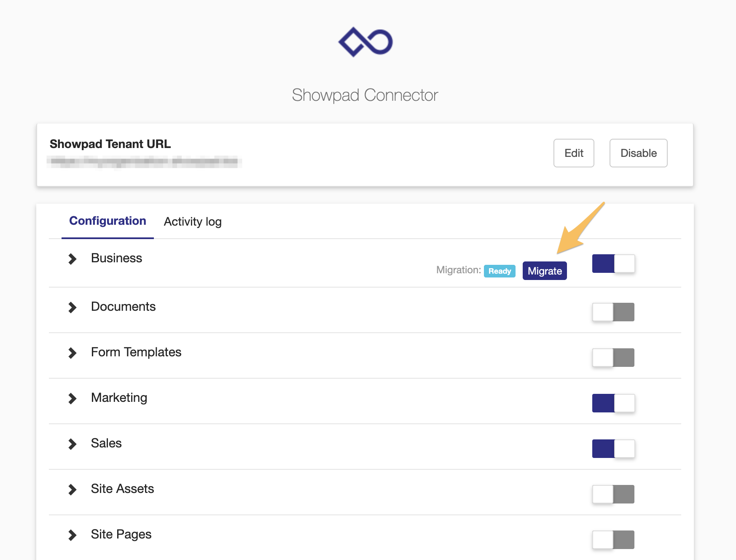Enable the Site Pages toggle

(613, 539)
